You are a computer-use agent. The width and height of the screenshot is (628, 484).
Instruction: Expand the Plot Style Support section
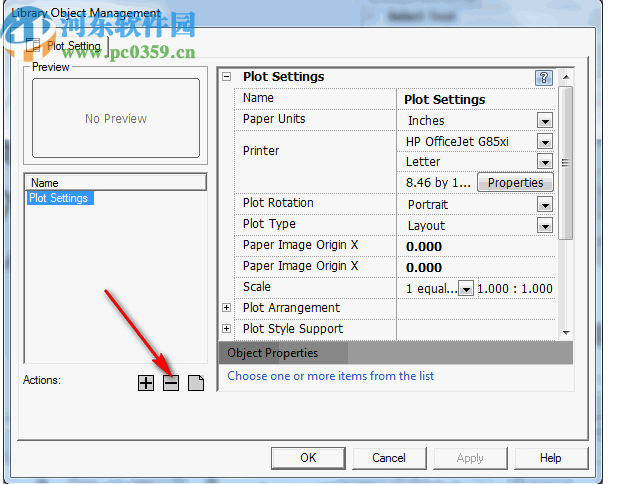coord(227,329)
